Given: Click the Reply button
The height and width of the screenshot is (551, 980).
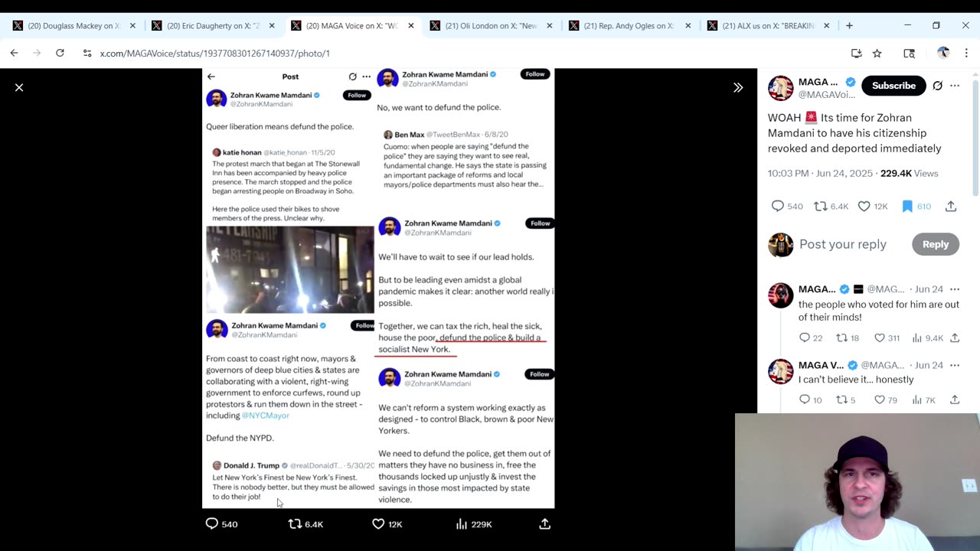Looking at the screenshot, I should (x=935, y=244).
